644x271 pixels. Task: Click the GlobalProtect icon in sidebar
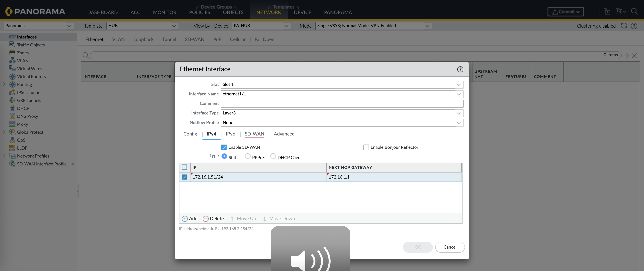point(12,132)
